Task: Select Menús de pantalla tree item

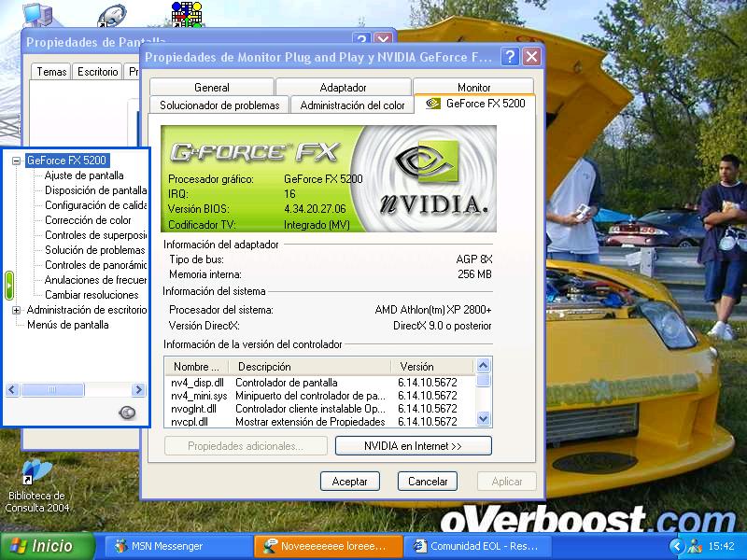Action: pyautogui.click(x=67, y=325)
